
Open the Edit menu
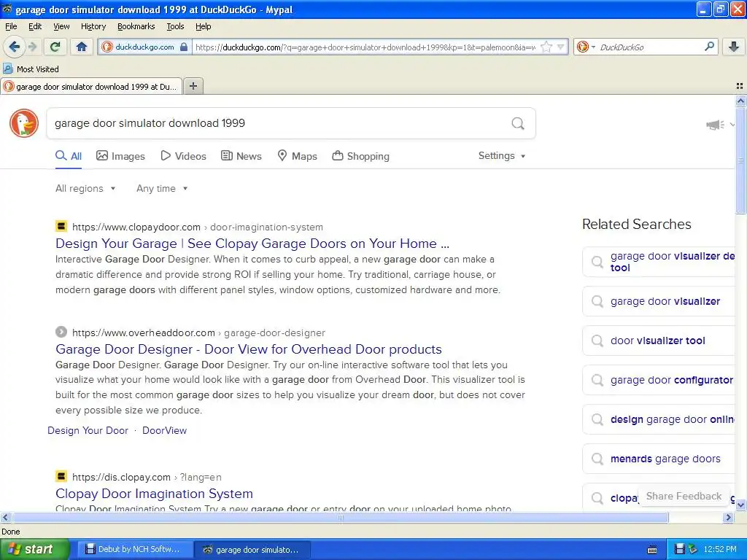point(35,26)
